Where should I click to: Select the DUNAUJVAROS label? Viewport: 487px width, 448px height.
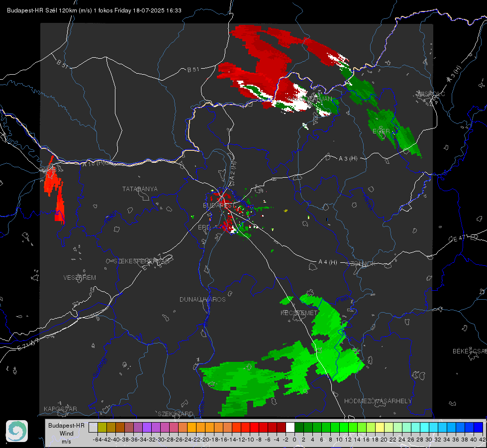(x=202, y=299)
